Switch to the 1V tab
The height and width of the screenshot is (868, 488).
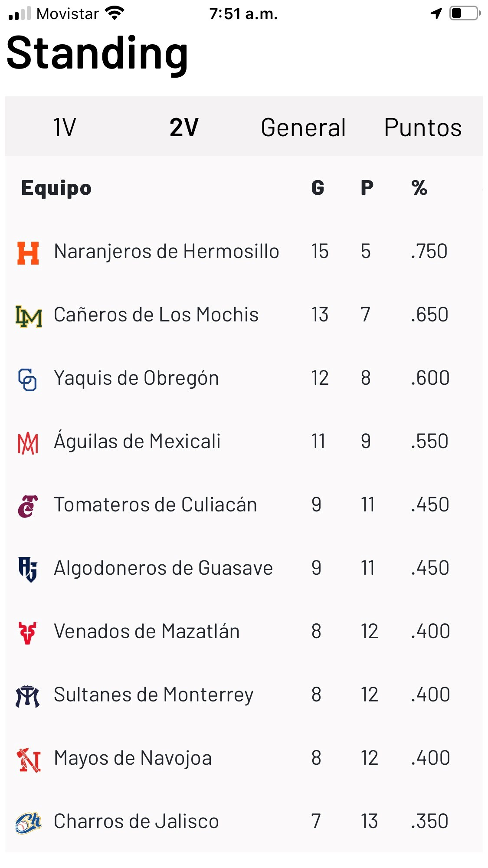pos(65,128)
